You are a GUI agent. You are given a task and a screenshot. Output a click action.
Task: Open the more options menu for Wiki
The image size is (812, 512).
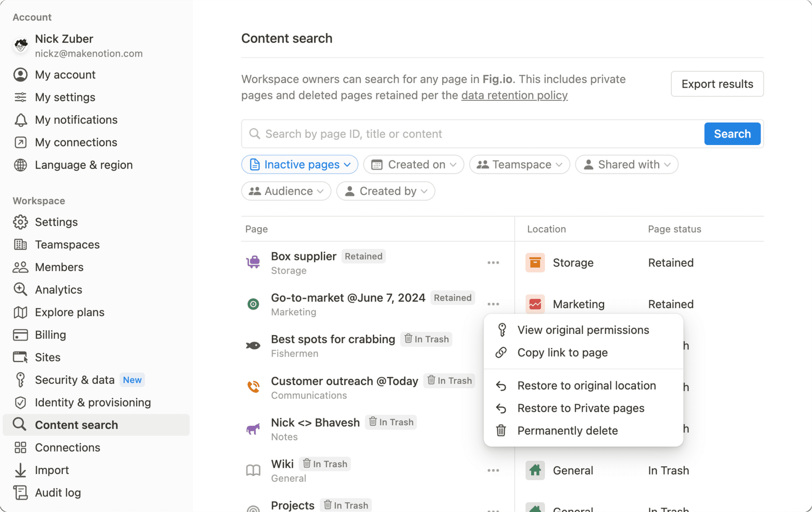pos(493,470)
